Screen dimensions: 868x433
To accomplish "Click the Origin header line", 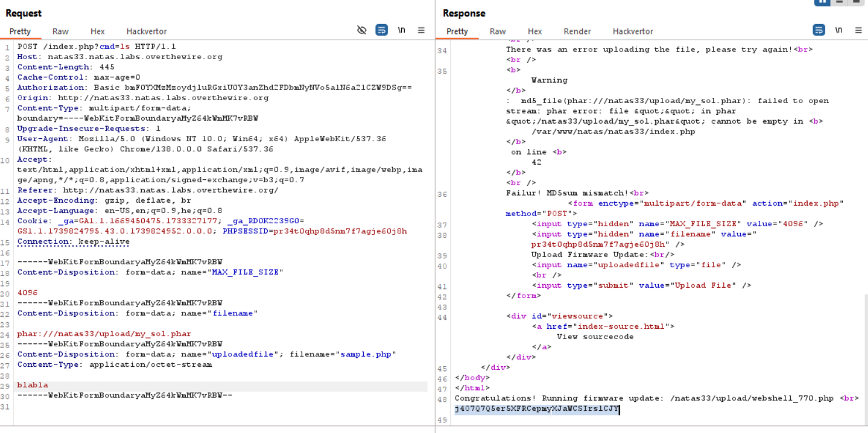I will point(143,98).
